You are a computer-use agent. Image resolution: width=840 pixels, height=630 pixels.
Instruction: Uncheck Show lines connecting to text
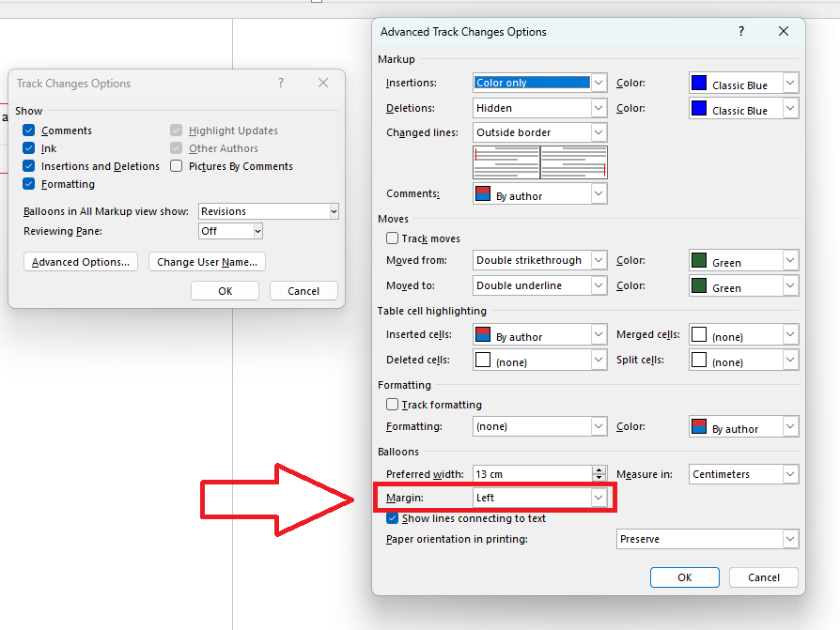(392, 518)
